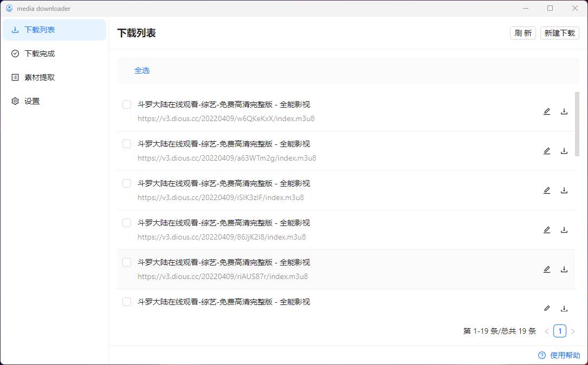Tick the checkbox on the iSIK3zIF row
The height and width of the screenshot is (365, 588).
point(126,183)
